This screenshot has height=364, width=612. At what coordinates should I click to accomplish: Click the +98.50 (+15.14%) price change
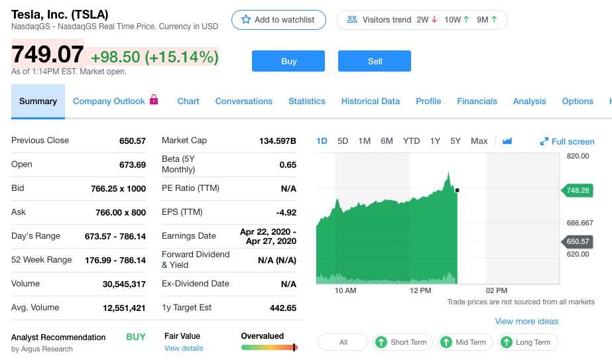[x=154, y=57]
